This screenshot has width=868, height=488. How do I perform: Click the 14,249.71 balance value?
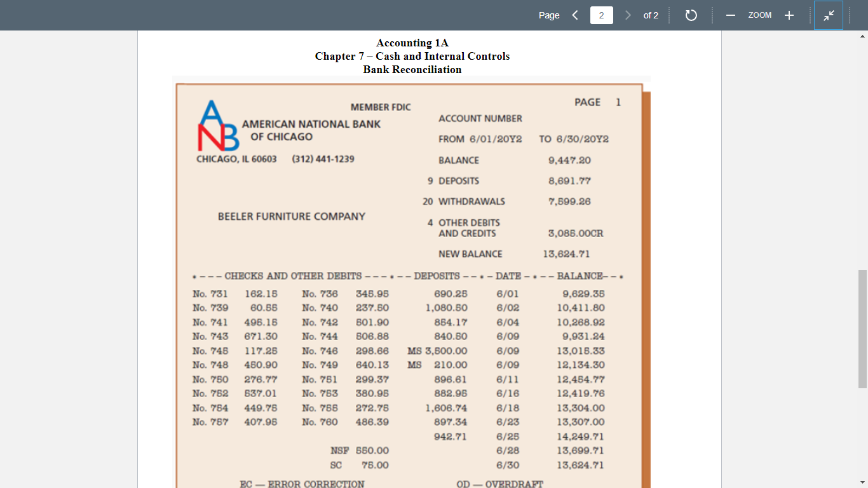pyautogui.click(x=581, y=437)
